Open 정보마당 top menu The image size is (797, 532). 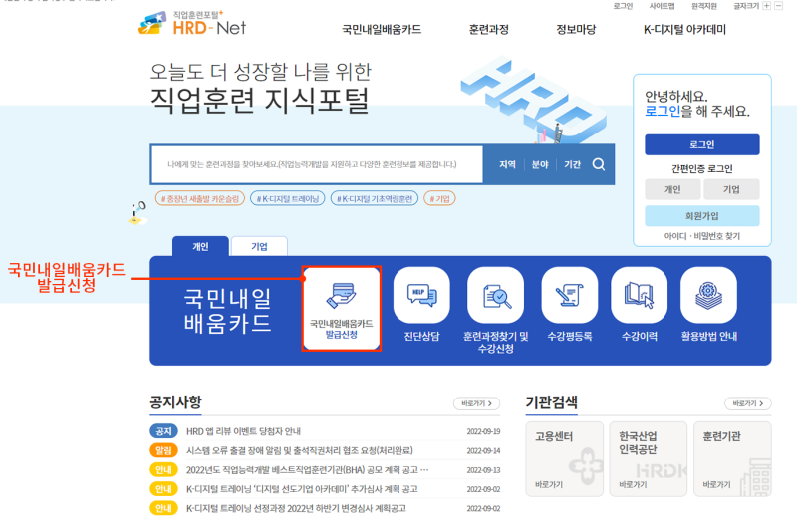(576, 30)
